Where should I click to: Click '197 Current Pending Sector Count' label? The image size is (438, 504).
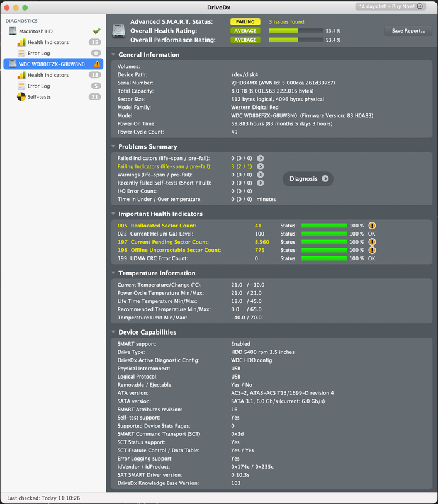click(163, 242)
